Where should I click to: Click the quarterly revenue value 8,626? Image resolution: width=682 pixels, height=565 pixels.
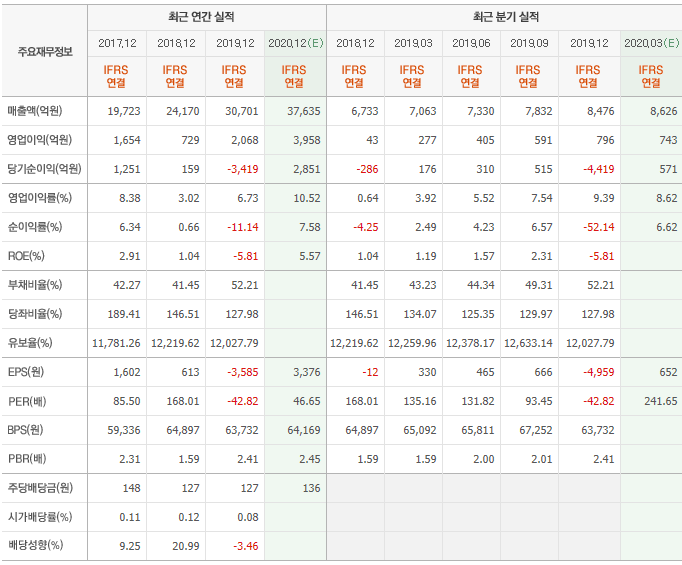coord(664,111)
